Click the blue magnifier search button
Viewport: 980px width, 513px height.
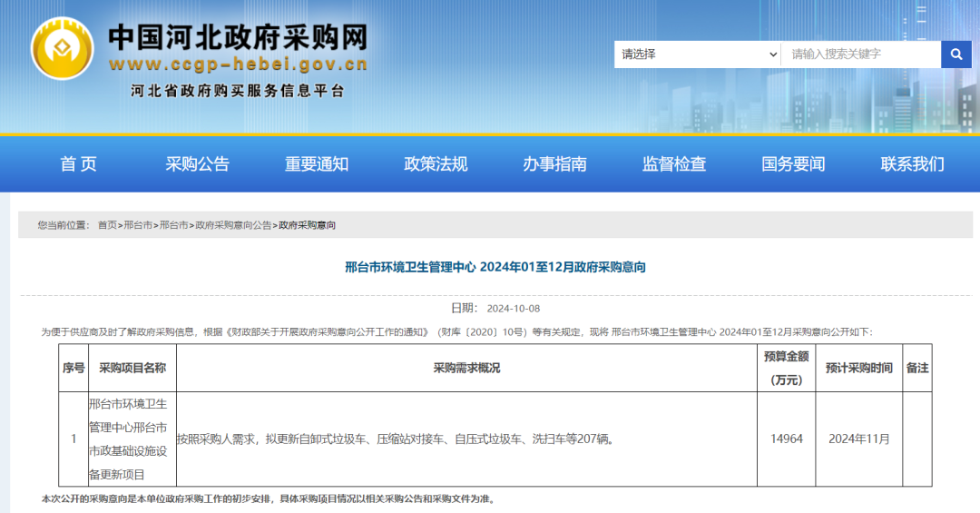pyautogui.click(x=955, y=54)
